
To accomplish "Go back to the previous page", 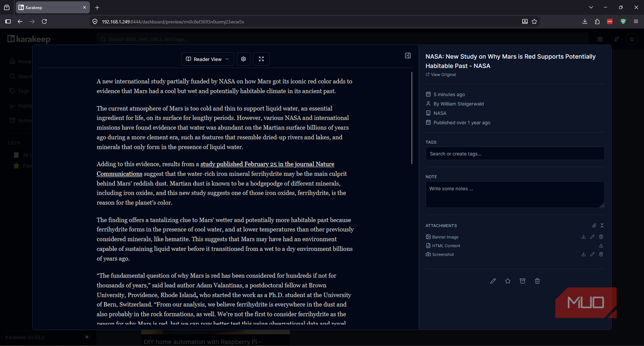I will pyautogui.click(x=20, y=21).
